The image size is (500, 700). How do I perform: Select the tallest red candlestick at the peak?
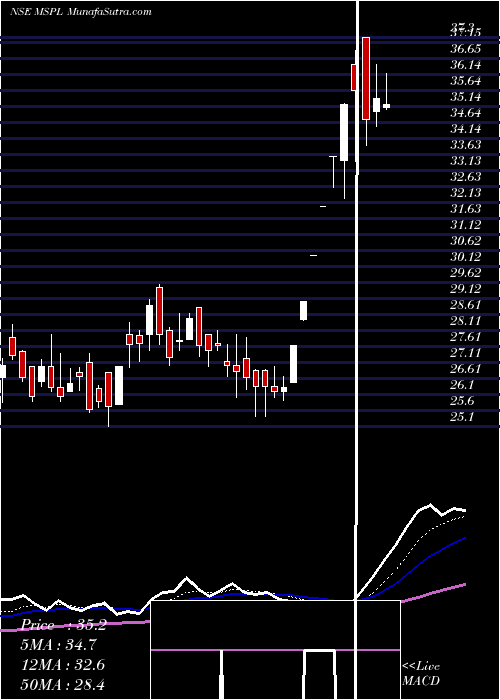tap(366, 79)
